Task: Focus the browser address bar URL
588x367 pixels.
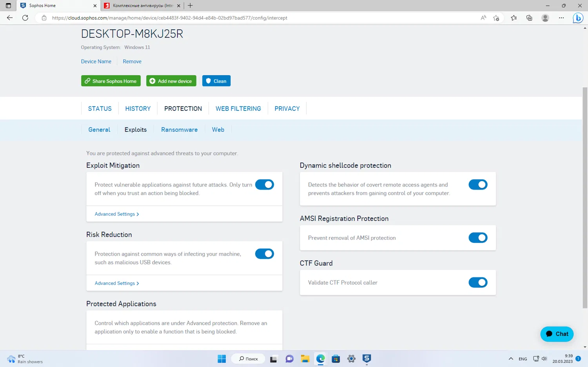Action: (170, 18)
